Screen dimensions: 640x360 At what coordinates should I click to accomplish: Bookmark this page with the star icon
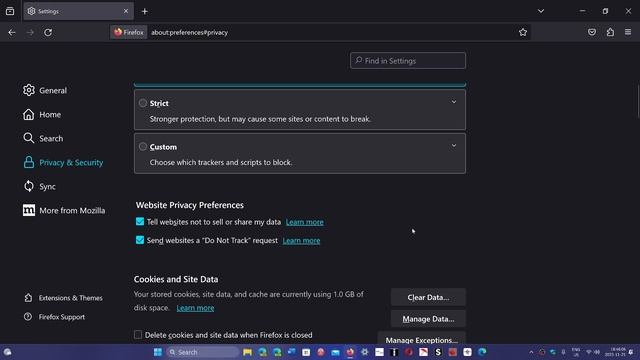[523, 32]
